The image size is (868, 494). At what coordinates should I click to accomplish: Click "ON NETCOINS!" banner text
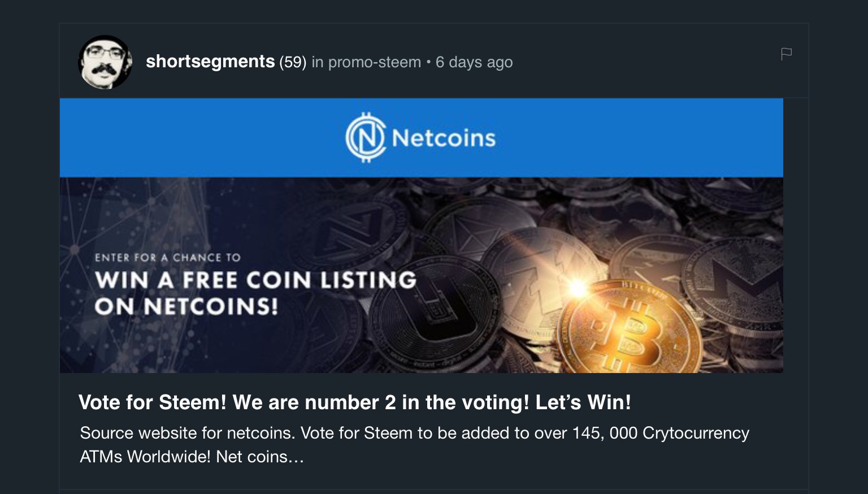click(x=186, y=307)
